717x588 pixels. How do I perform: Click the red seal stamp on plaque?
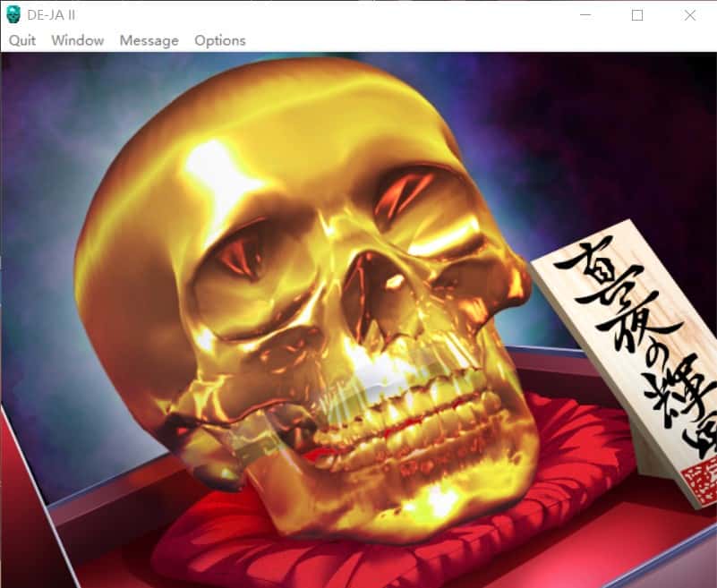tap(700, 482)
